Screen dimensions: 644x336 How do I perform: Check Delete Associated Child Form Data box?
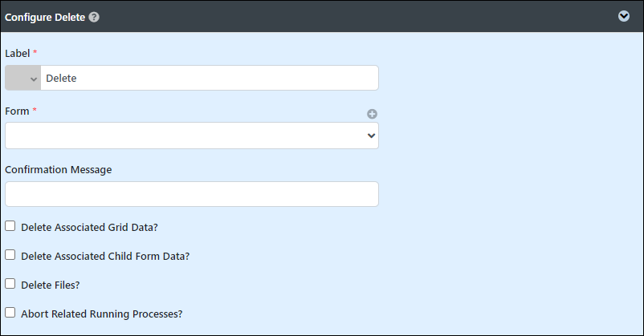(10, 255)
